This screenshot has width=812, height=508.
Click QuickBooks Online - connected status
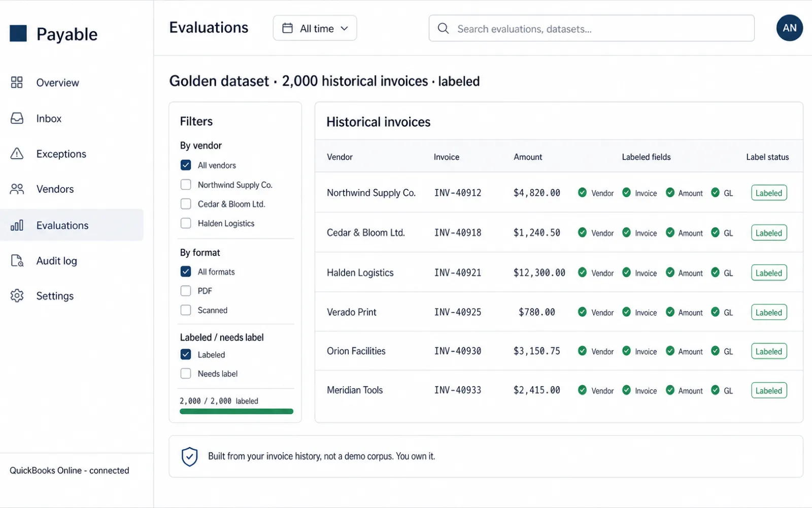point(70,470)
